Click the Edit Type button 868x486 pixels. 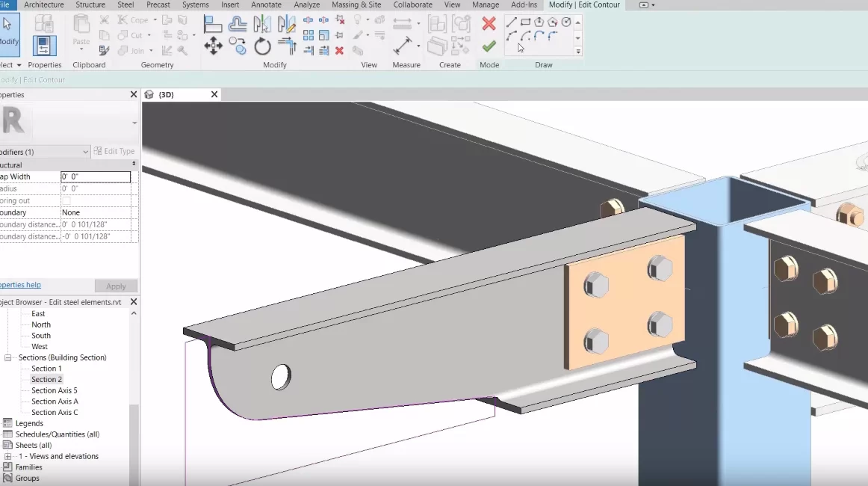(114, 152)
